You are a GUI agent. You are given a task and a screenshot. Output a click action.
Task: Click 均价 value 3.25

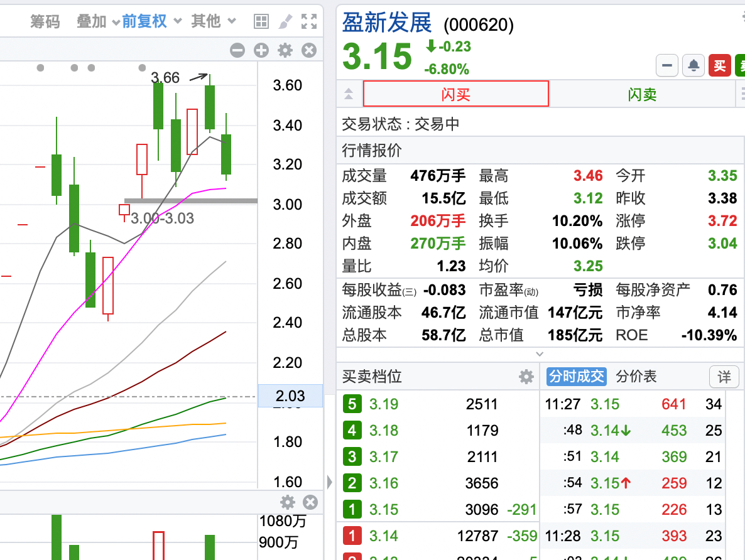click(588, 266)
